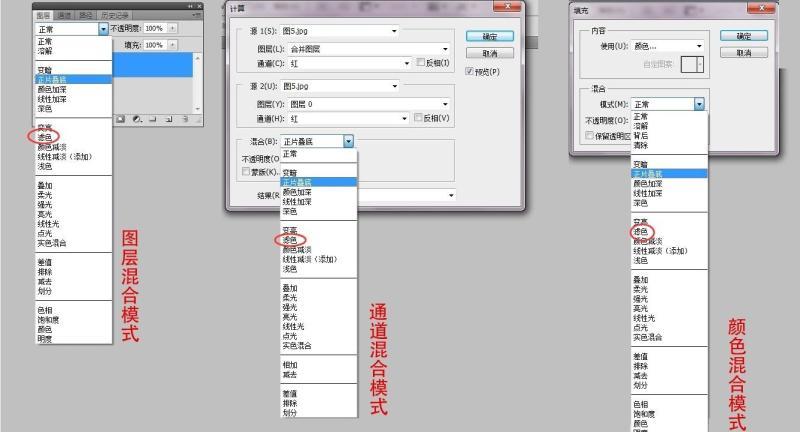Image resolution: width=800 pixels, height=432 pixels.
Task: Choose 滤色 in 计算 dialog blend list
Action: 289,240
